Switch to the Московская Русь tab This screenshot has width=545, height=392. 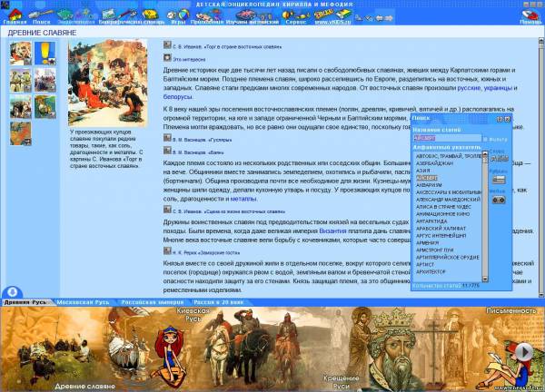pyautogui.click(x=83, y=302)
